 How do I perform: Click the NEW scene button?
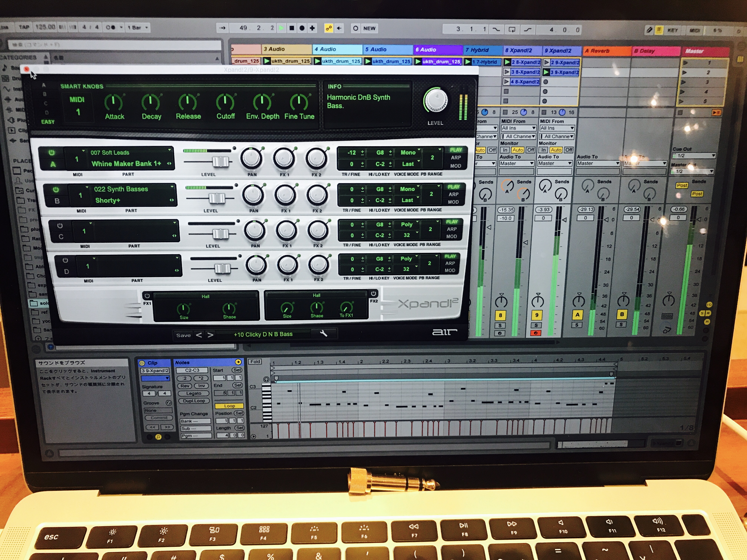pyautogui.click(x=369, y=28)
